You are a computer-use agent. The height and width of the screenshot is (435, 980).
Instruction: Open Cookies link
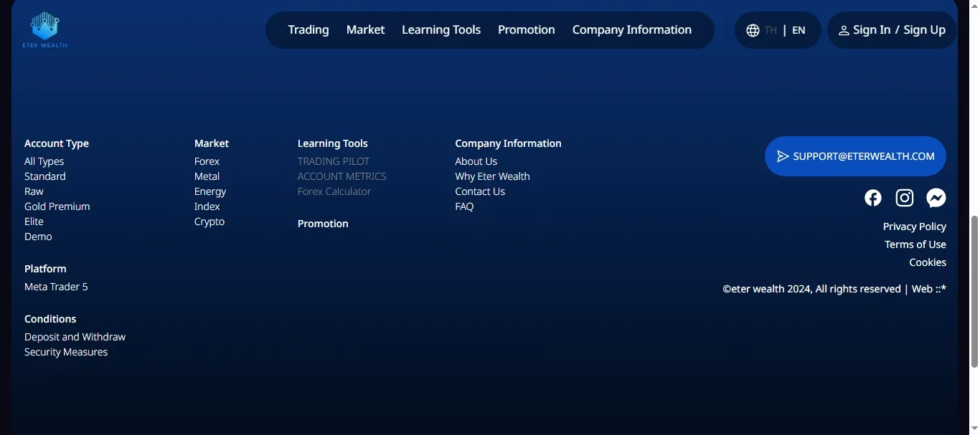928,262
